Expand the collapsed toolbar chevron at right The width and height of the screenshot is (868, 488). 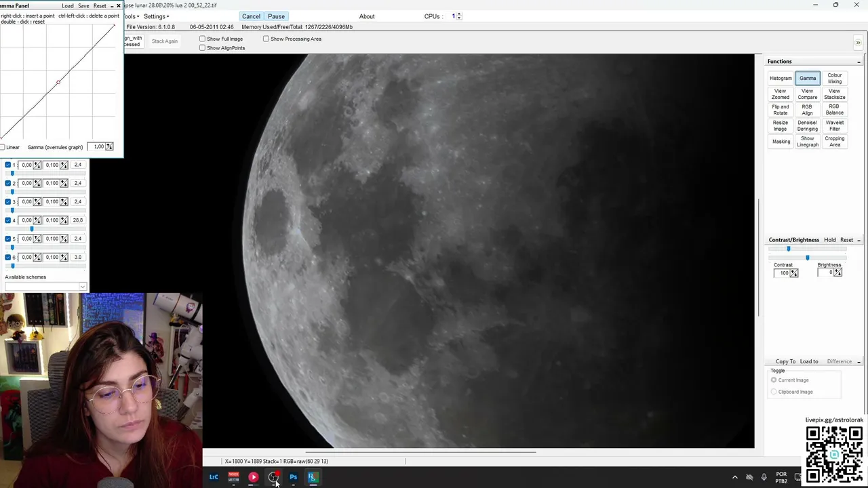coord(858,43)
